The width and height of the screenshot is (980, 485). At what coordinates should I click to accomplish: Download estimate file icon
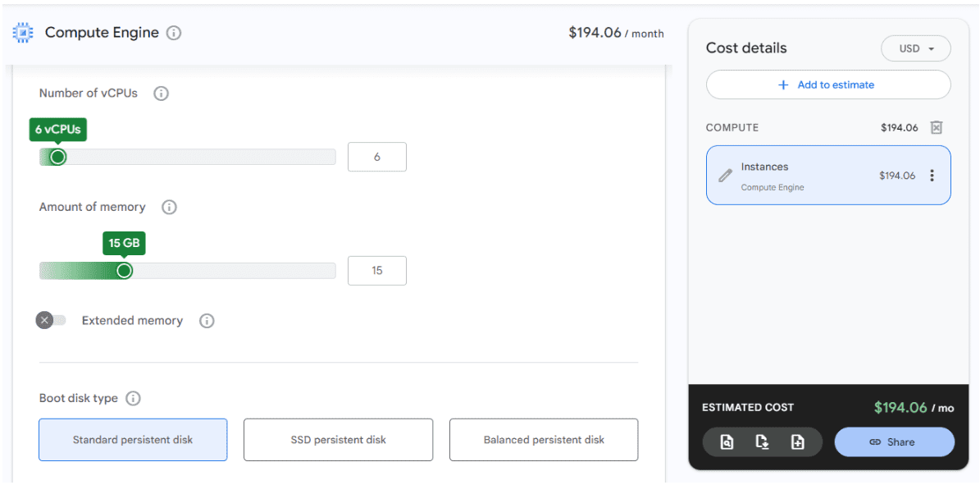point(762,442)
